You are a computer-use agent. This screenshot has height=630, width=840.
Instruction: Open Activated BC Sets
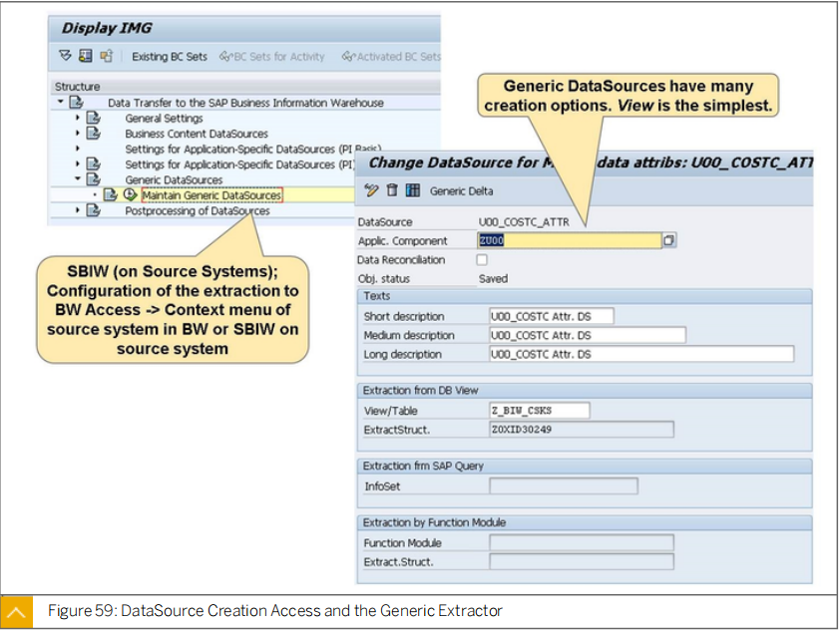(x=391, y=56)
